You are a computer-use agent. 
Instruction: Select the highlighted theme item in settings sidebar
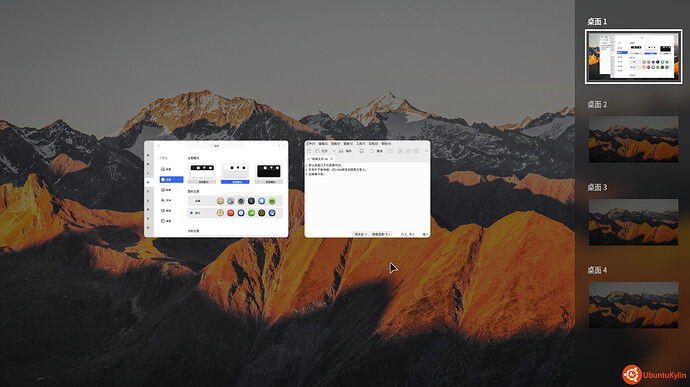point(171,180)
